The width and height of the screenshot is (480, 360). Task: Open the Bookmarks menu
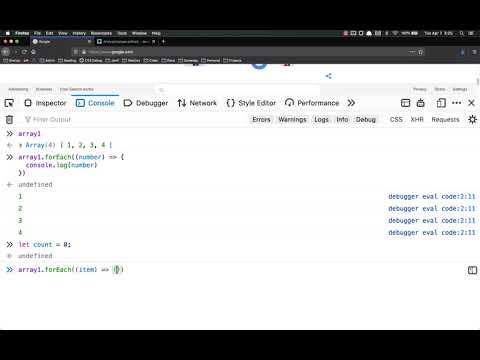point(101,33)
